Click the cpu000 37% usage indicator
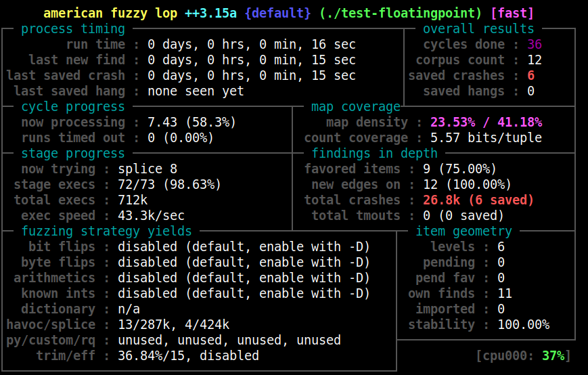This screenshot has height=375, width=588. pyautogui.click(x=523, y=356)
